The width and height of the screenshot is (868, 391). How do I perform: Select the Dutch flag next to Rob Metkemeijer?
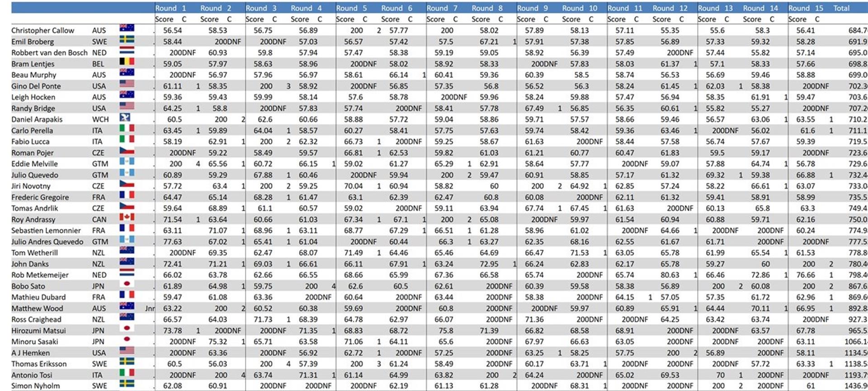pos(127,272)
